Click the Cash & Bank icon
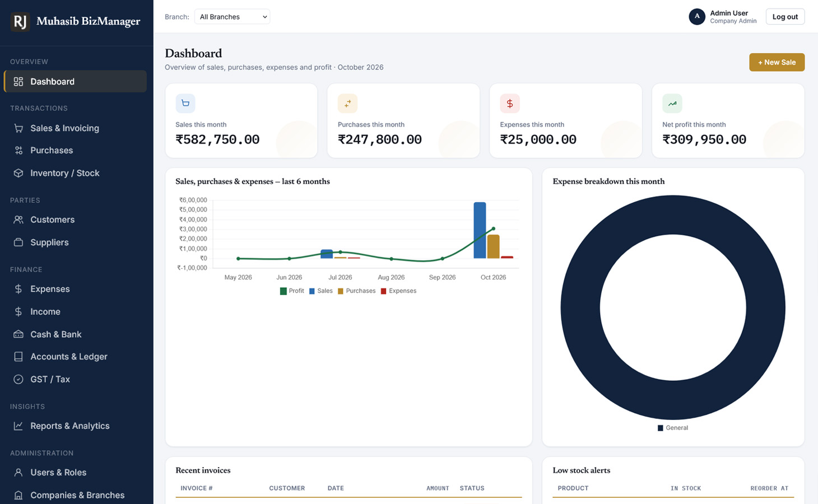This screenshot has height=504, width=818. pos(18,334)
